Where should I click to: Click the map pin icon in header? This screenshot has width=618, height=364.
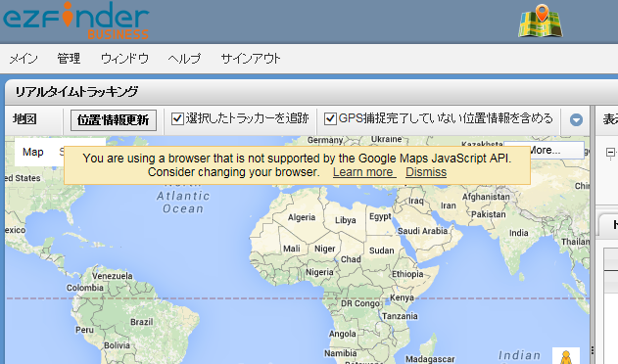click(541, 21)
